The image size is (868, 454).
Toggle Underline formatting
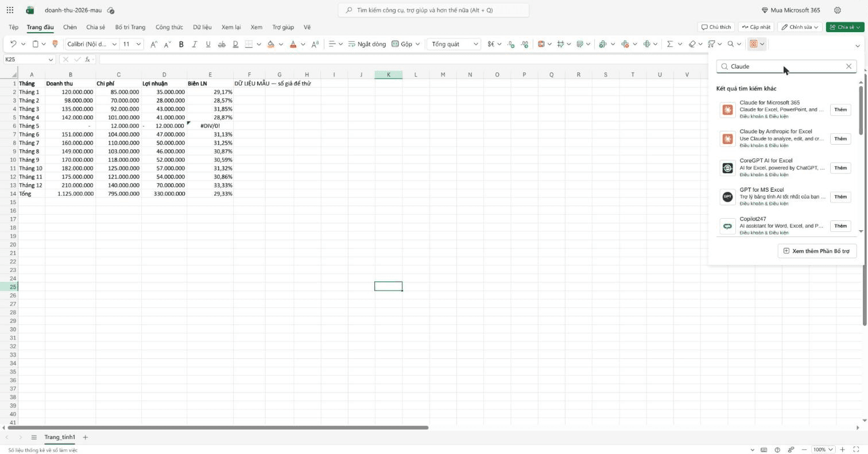208,44
